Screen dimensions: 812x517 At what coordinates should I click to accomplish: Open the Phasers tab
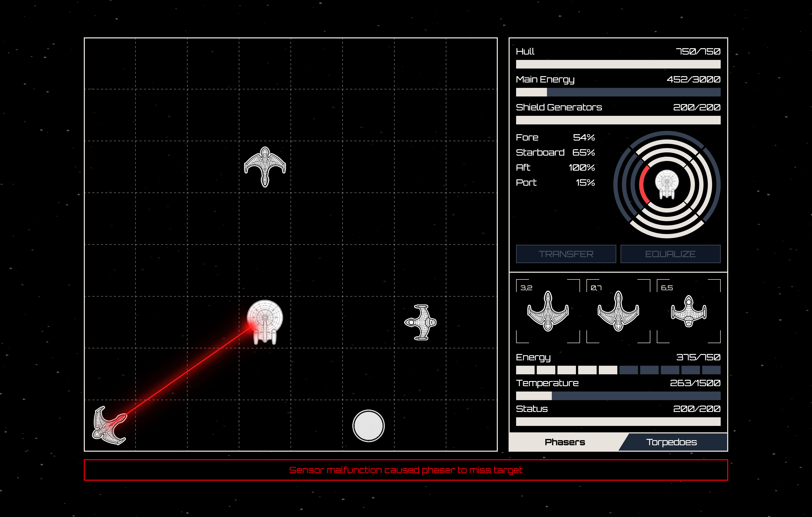(x=564, y=442)
